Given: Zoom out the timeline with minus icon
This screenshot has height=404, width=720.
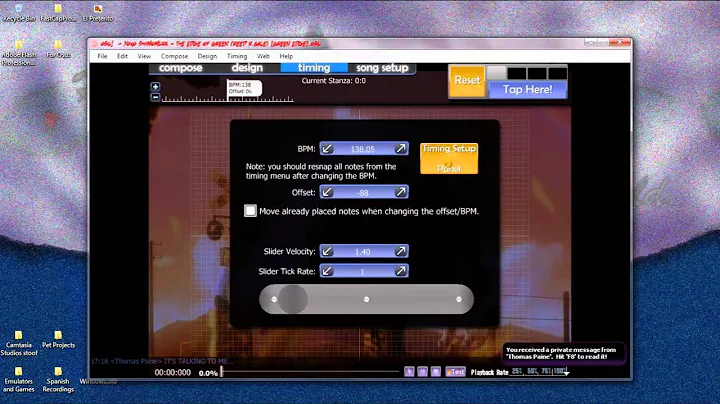Looking at the screenshot, I should tap(155, 97).
